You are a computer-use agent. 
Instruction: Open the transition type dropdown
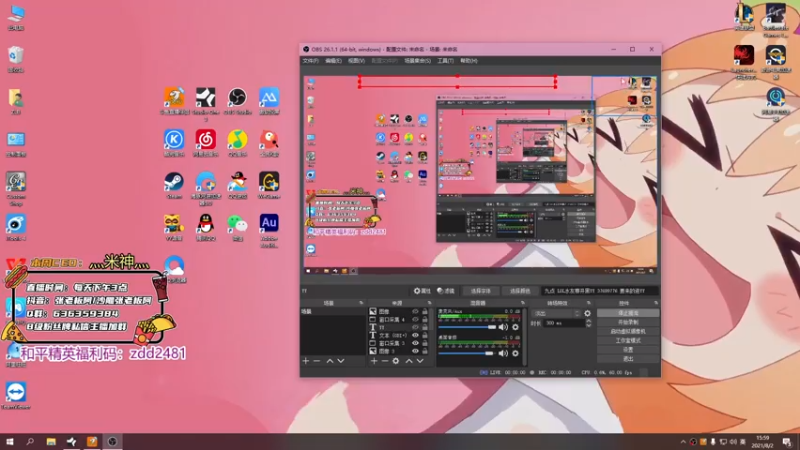(556, 313)
